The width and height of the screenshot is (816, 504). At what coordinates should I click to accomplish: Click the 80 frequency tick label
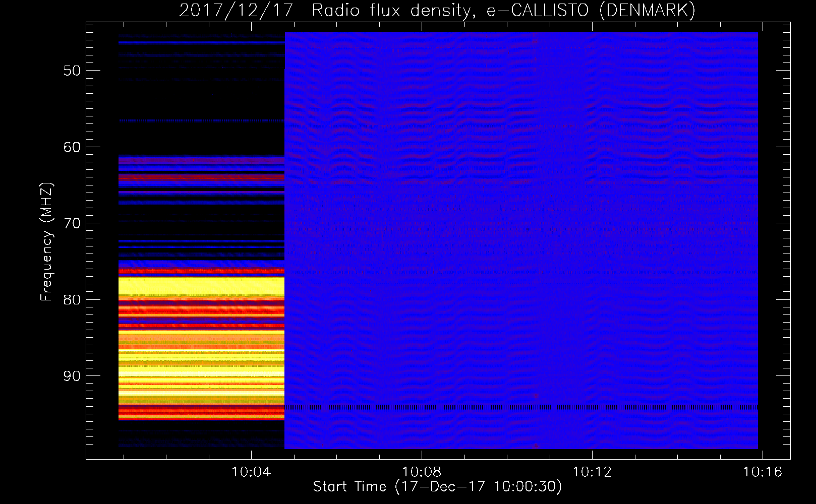[x=72, y=300]
